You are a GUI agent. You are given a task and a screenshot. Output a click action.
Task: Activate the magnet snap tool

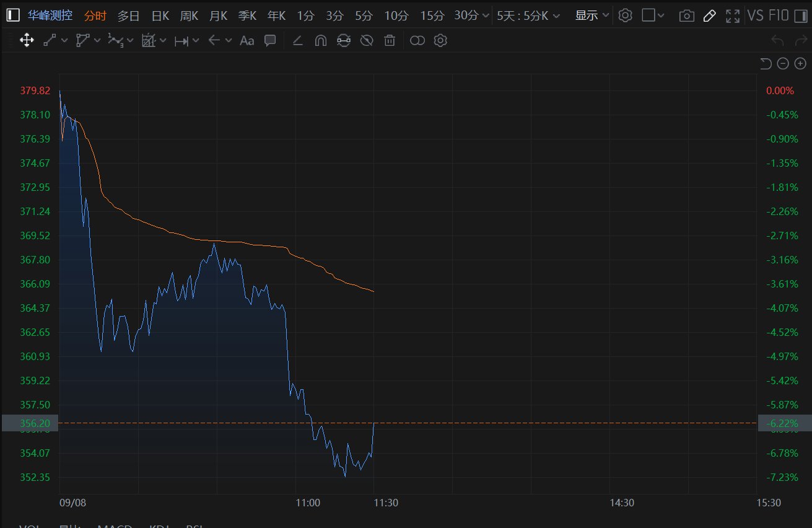(321, 41)
